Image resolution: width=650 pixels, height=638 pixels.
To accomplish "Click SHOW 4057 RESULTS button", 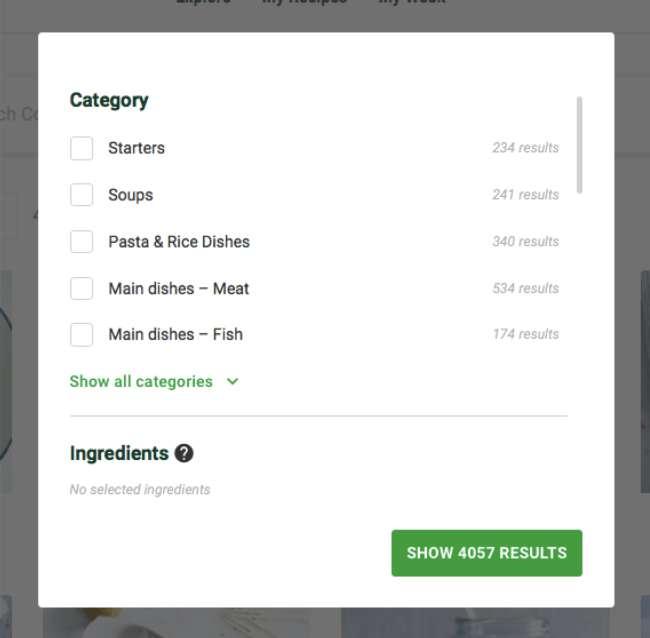I will point(487,553).
